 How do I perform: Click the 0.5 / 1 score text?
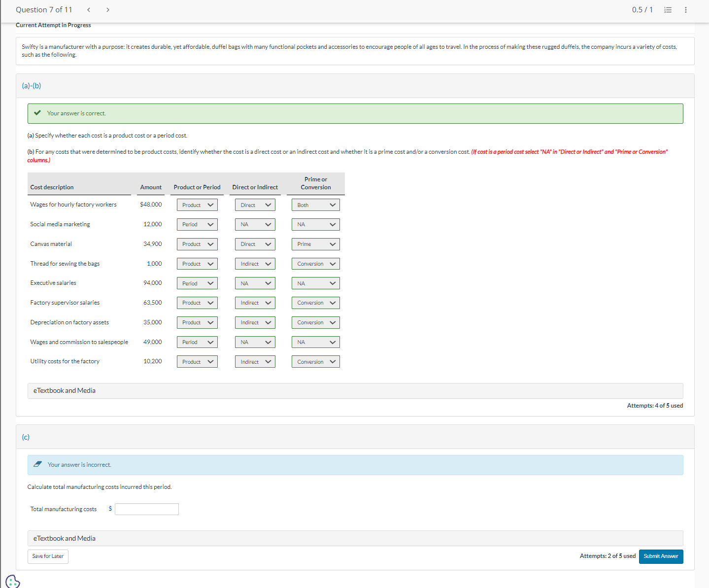coord(642,10)
